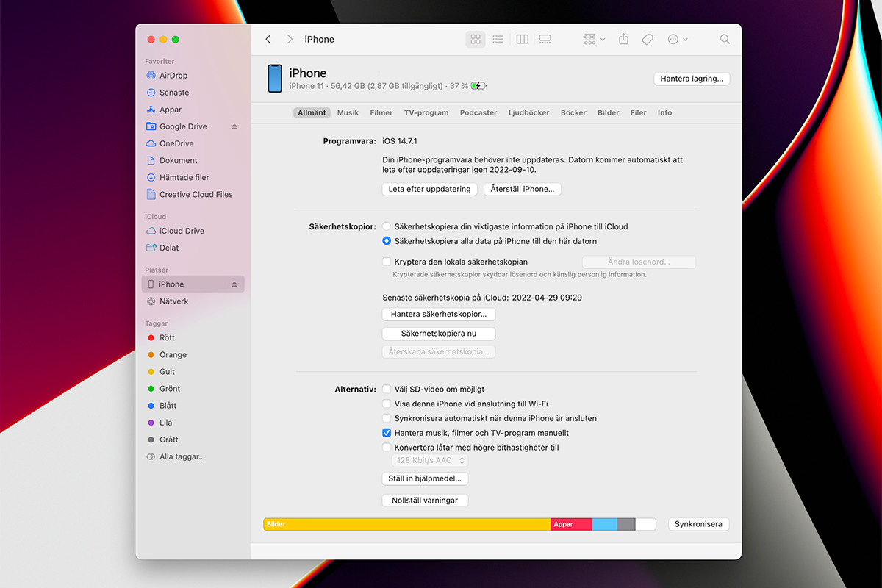Open the more actions ellipsis menu
882x588 pixels.
tap(677, 39)
